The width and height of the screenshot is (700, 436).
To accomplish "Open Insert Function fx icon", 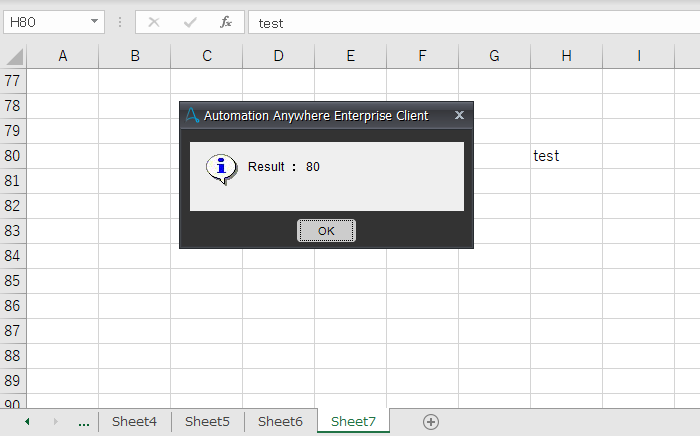I will 226,22.
